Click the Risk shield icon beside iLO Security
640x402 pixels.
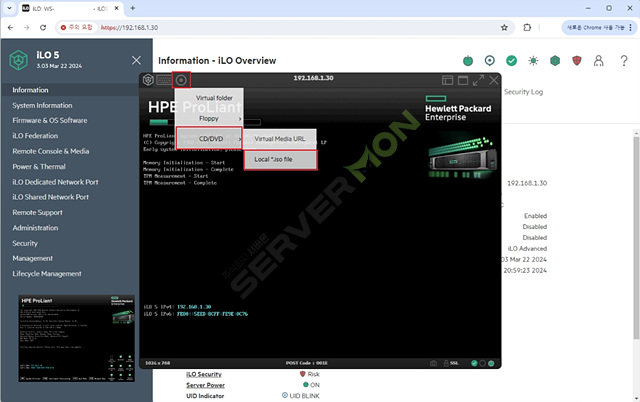click(302, 373)
